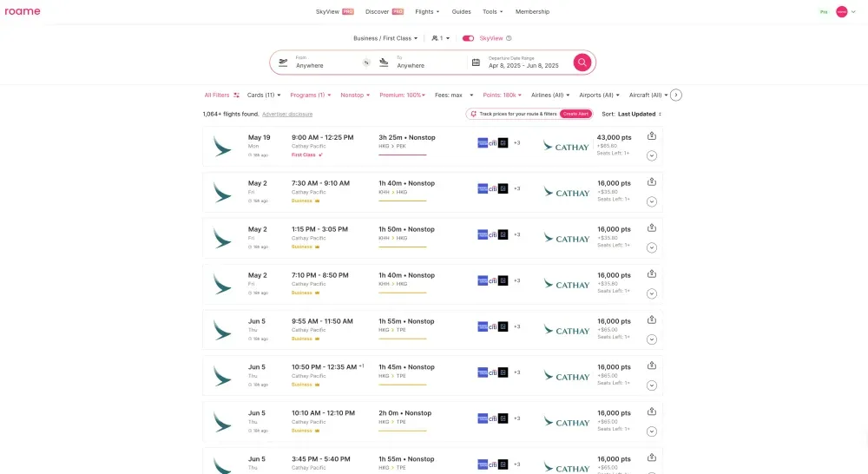Go to the Membership page
This screenshot has height=474, width=868.
pos(532,12)
